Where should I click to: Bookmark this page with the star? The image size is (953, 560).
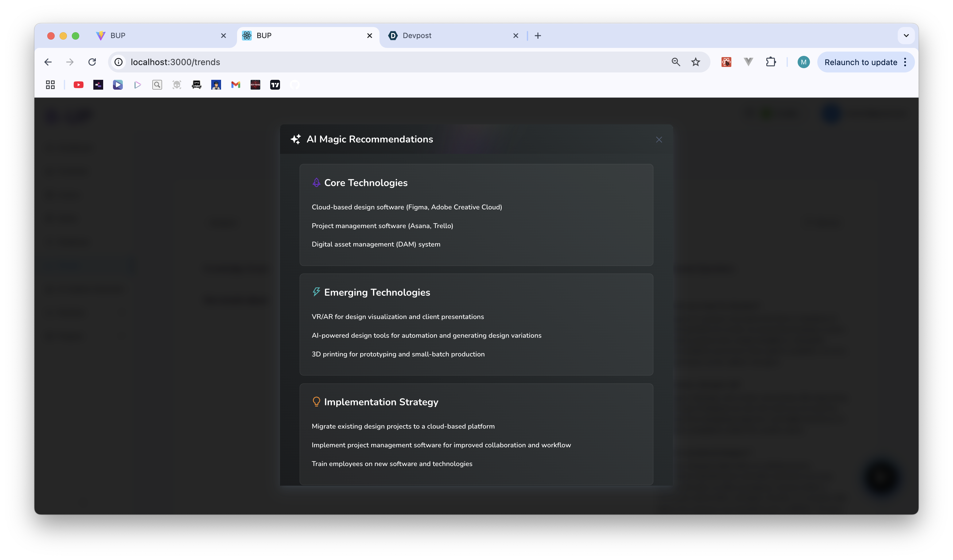(x=695, y=62)
